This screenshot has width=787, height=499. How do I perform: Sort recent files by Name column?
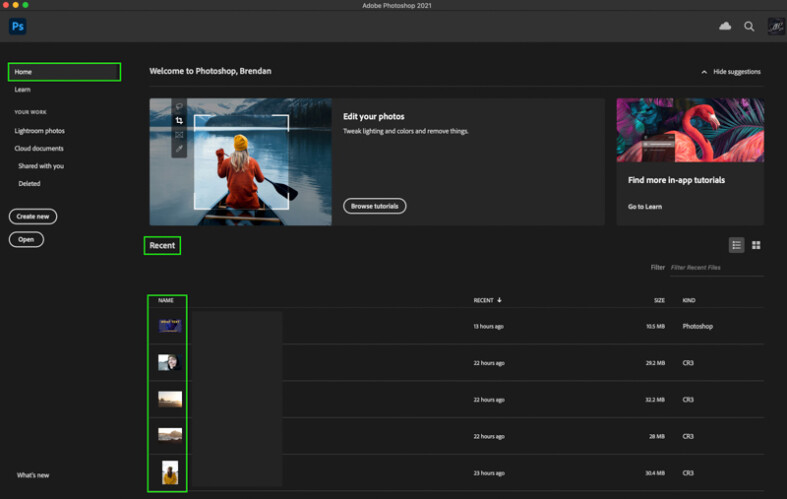pyautogui.click(x=166, y=300)
